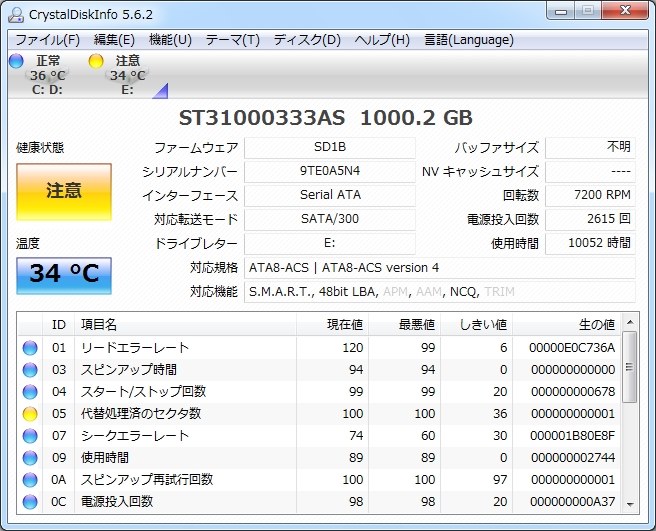The width and height of the screenshot is (656, 531).
Task: Click the 34 °C temperature button
Action: coord(64,276)
